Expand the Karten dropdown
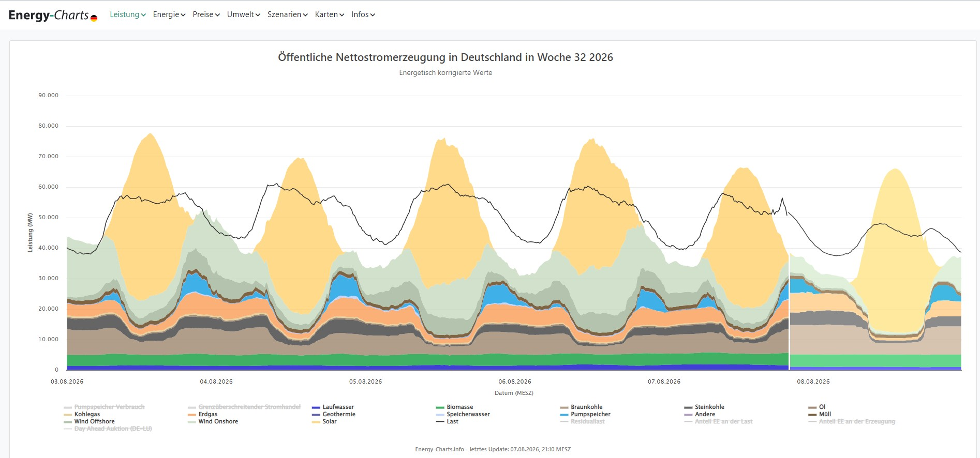The width and height of the screenshot is (980, 458). point(330,14)
